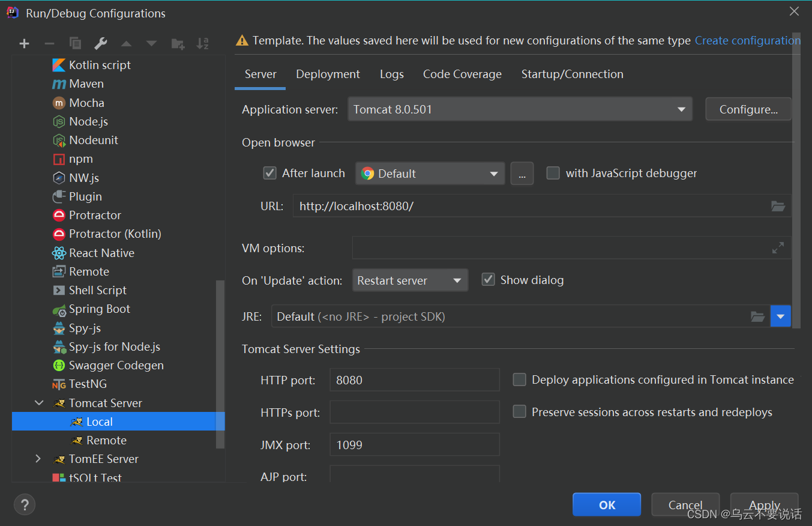The image size is (812, 526).
Task: Select the React Native template icon
Action: coord(59,253)
